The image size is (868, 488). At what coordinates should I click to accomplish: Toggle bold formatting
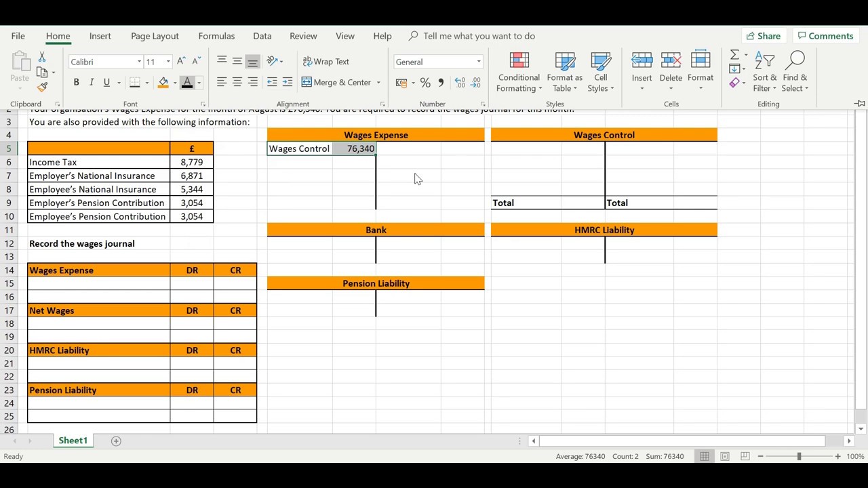coord(76,83)
